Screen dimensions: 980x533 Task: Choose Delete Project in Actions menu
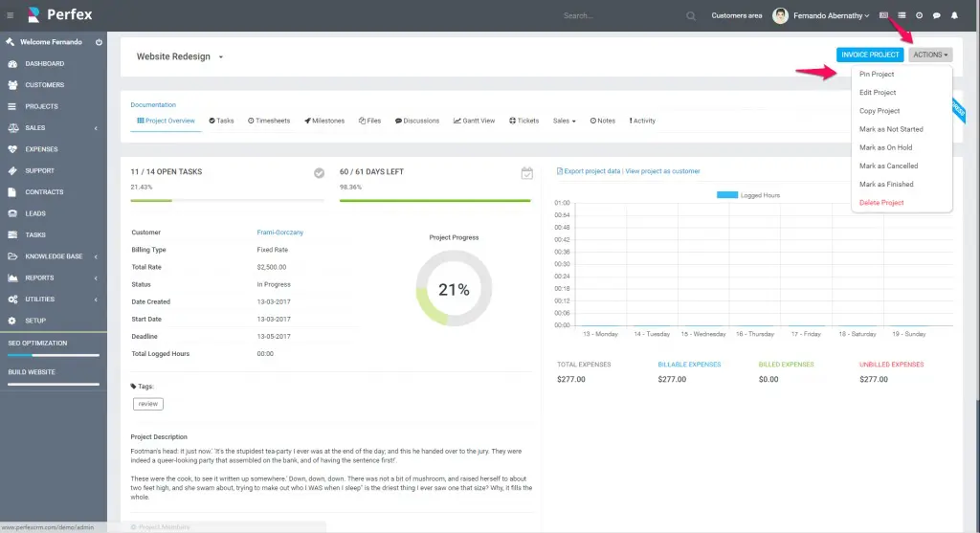click(881, 203)
